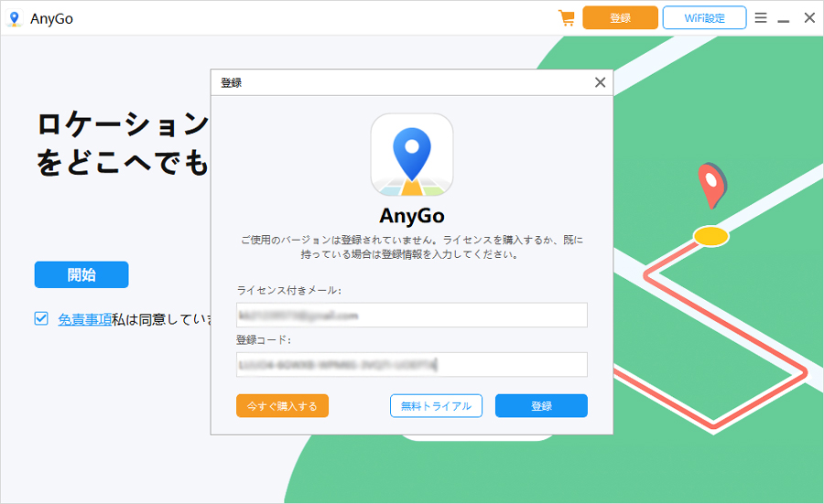Open WiFi設定 settings
Image resolution: width=824 pixels, height=504 pixels.
pos(704,18)
